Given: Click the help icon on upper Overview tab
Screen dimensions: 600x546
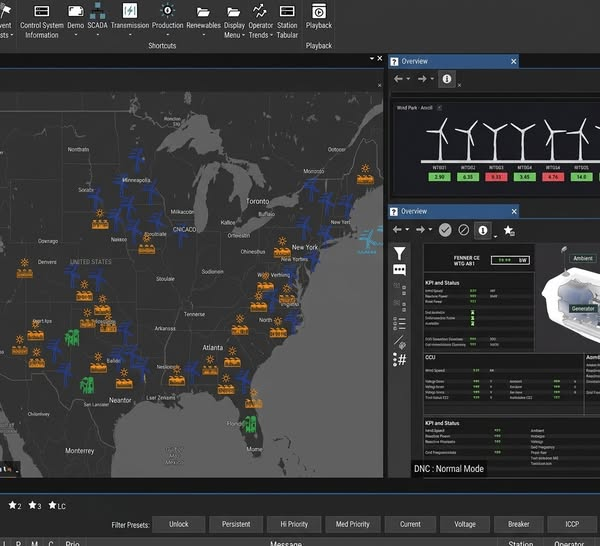Looking at the screenshot, I should [394, 62].
